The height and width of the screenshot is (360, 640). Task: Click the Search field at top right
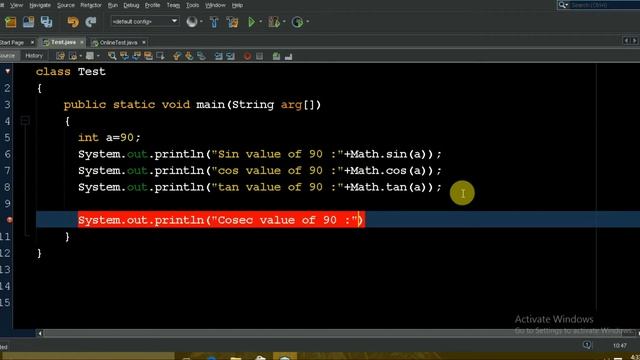click(x=604, y=5)
